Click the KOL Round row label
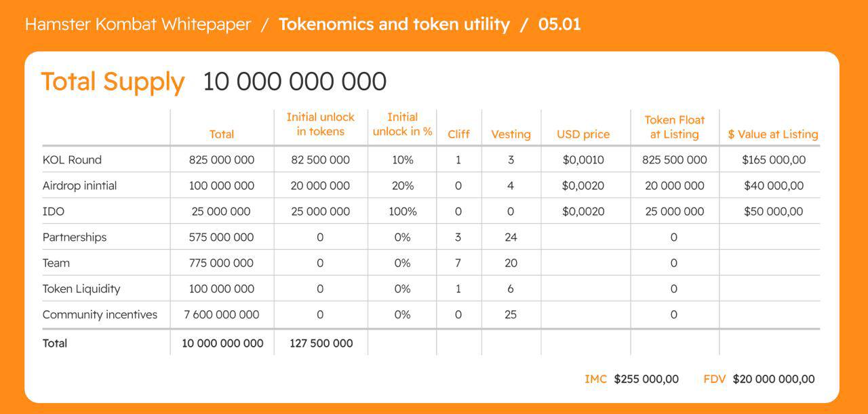Image resolution: width=868 pixels, height=414 pixels. tap(72, 160)
